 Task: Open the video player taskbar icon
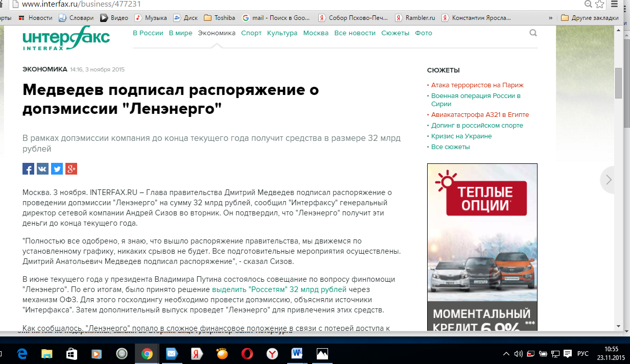(97, 353)
